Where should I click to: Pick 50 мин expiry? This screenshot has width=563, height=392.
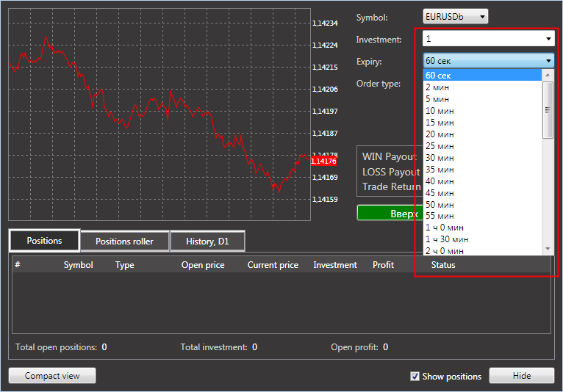pyautogui.click(x=482, y=205)
